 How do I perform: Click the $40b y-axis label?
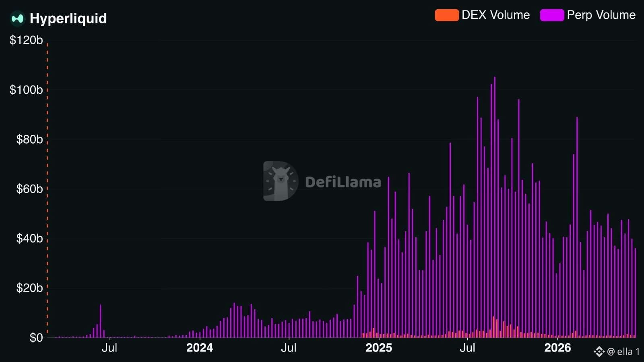click(x=29, y=239)
